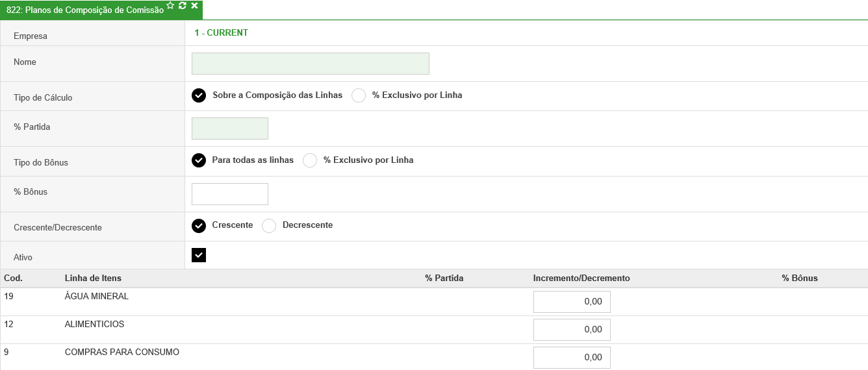Click the Tipo do Bônus label
The height and width of the screenshot is (370, 868).
(41, 163)
